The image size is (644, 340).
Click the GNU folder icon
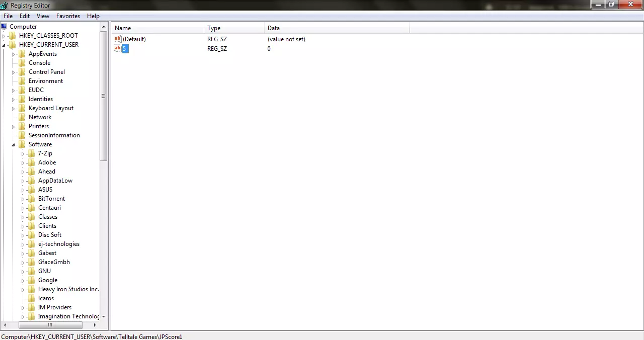click(x=32, y=271)
